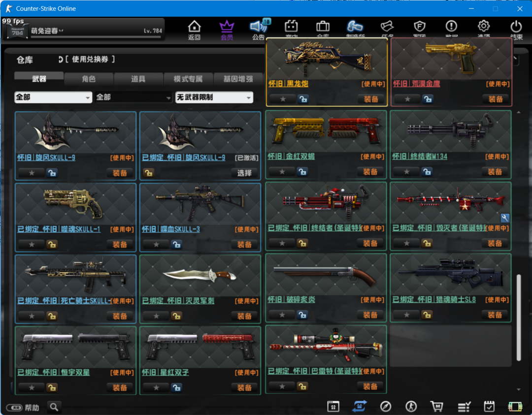Click the magnifier search icon beside 帮助
532x415 pixels.
click(x=54, y=407)
